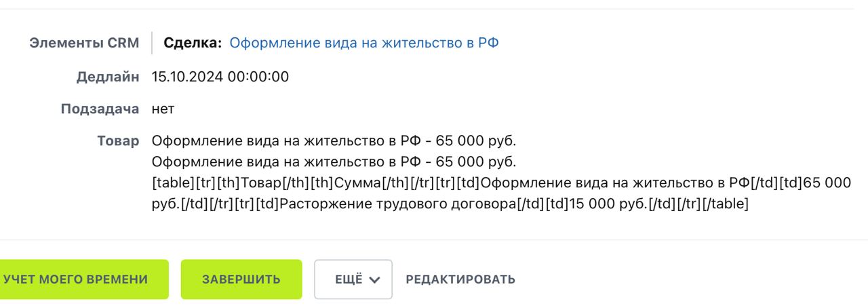Click the Сделка: label
The height and width of the screenshot is (306, 868).
[x=193, y=43]
